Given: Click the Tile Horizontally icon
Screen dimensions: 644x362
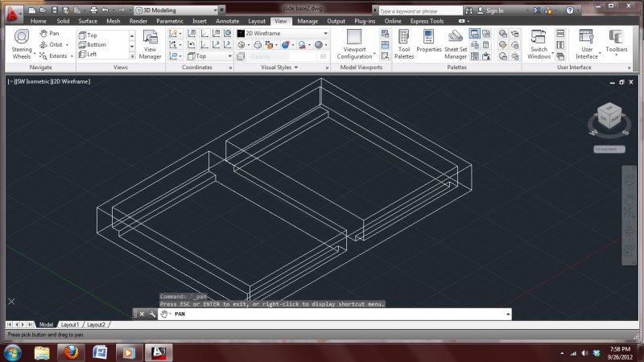Looking at the screenshot, I should click(x=560, y=33).
